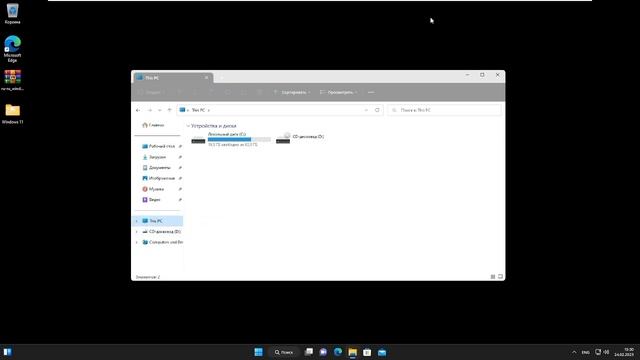The image size is (640, 360).
Task: Unpin Desktop from Quick access
Action: pyautogui.click(x=180, y=146)
